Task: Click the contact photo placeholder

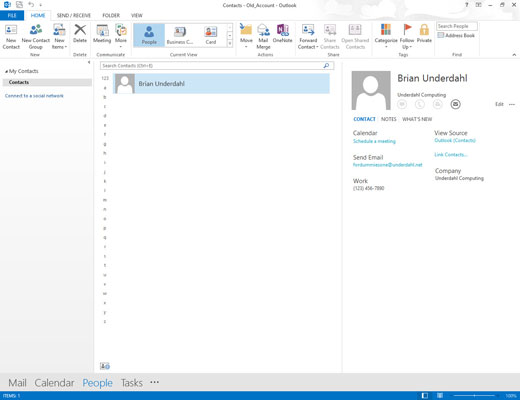Action: tap(371, 90)
